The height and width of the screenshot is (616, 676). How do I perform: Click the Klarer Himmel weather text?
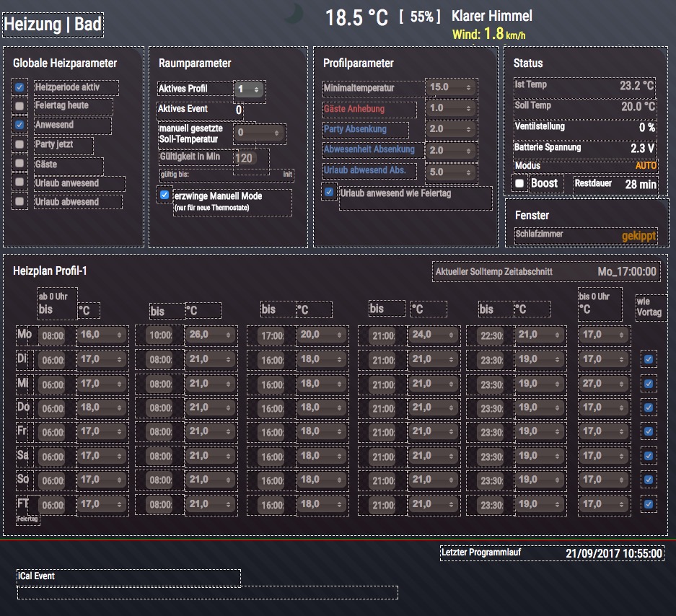(492, 16)
